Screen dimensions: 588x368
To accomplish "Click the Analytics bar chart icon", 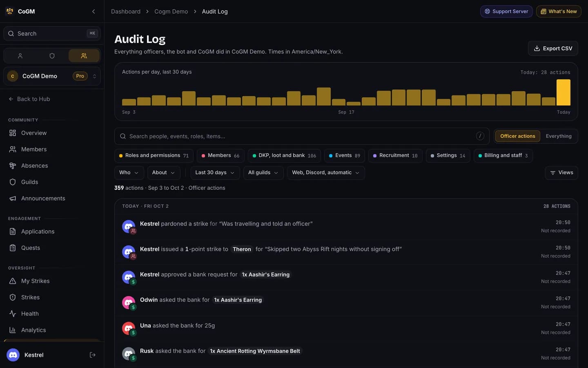I will click(x=13, y=330).
